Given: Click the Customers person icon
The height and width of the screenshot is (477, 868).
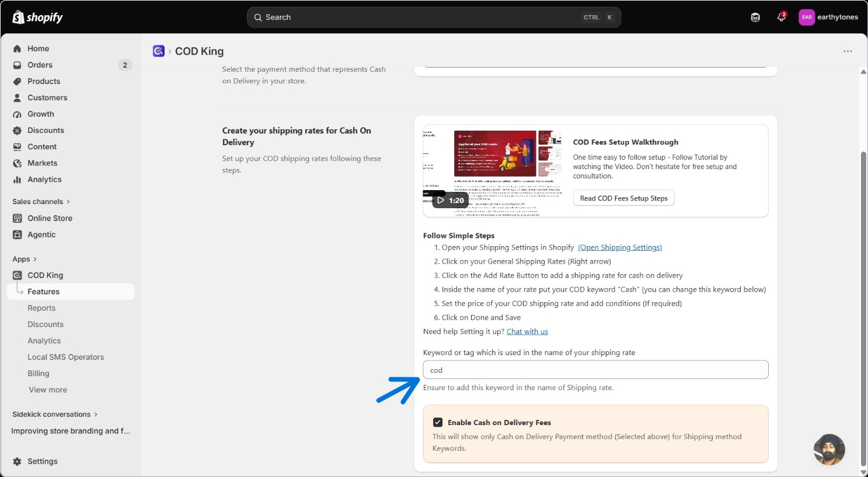Looking at the screenshot, I should point(17,97).
